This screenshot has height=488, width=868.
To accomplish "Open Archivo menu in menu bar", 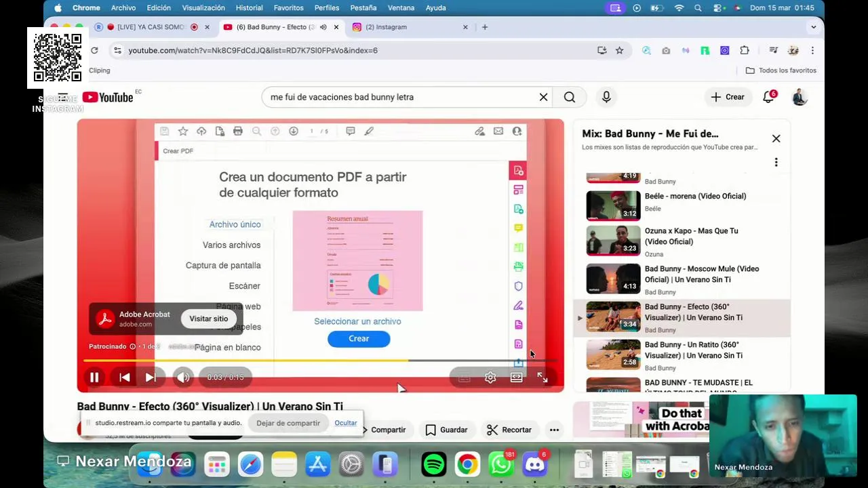I will [123, 8].
